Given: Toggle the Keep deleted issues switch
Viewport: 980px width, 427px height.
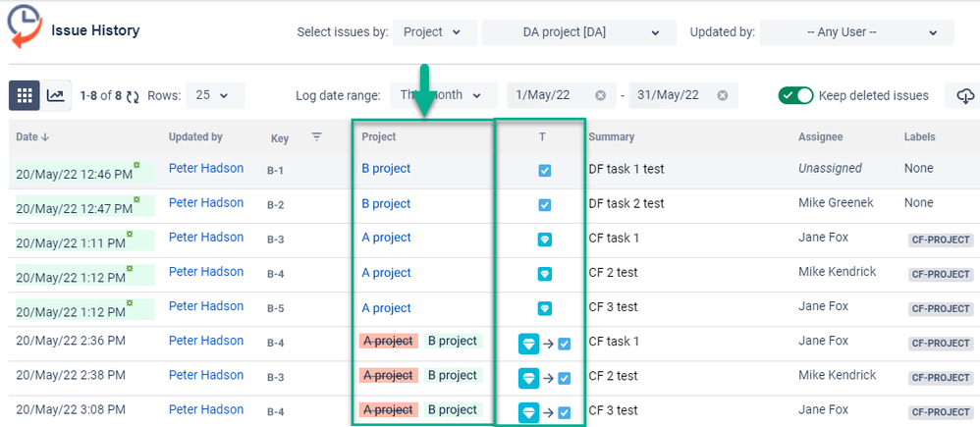Looking at the screenshot, I should pos(795,95).
